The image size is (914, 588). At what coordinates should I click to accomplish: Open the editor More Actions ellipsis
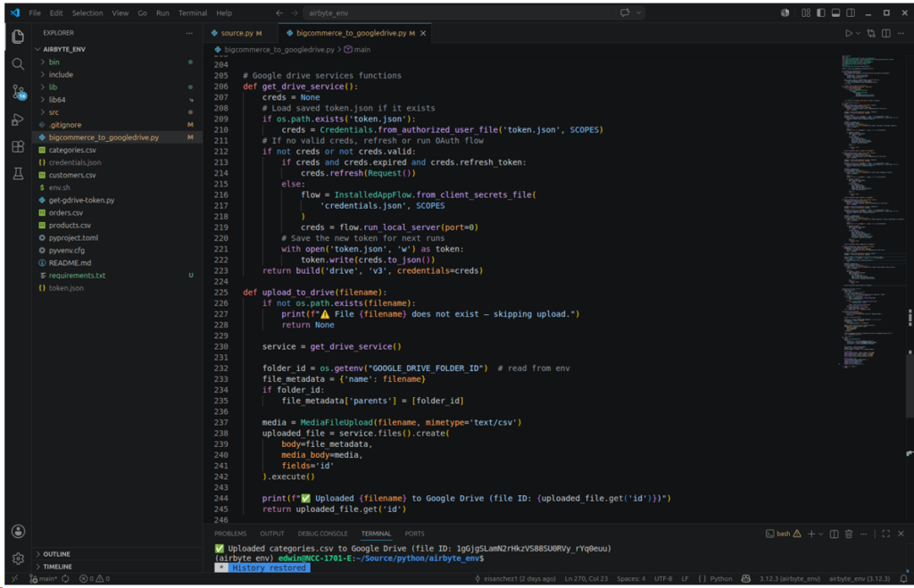[x=902, y=33]
